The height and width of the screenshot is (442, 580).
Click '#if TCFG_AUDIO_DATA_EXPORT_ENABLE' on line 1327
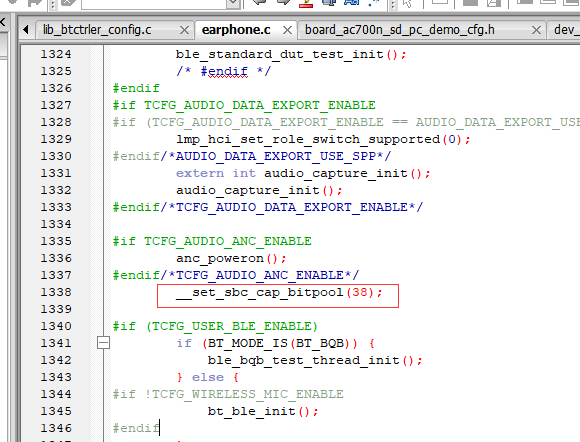(244, 105)
